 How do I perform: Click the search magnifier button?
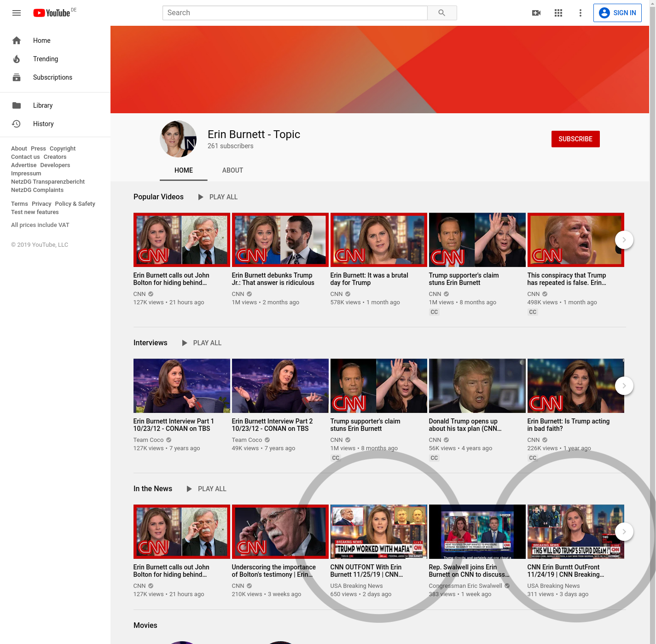(442, 13)
